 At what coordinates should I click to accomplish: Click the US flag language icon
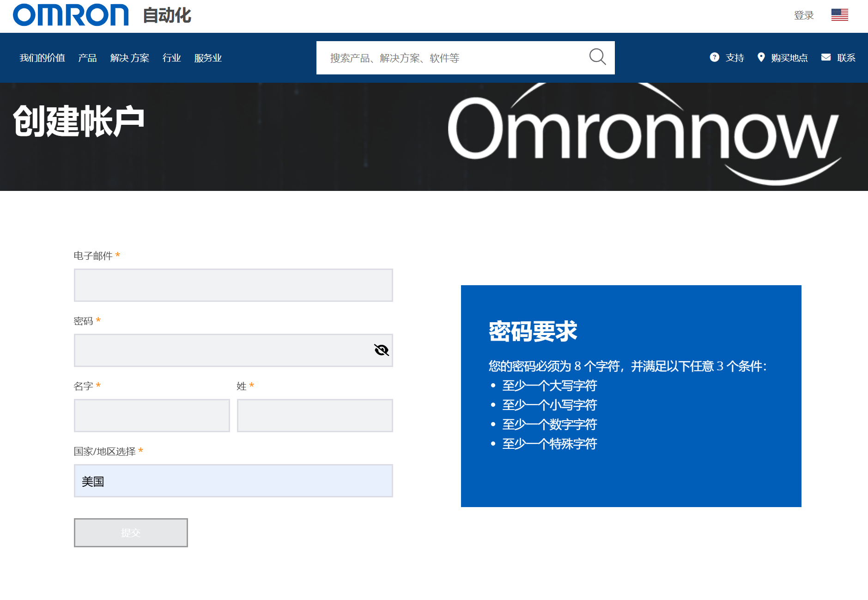[839, 15]
